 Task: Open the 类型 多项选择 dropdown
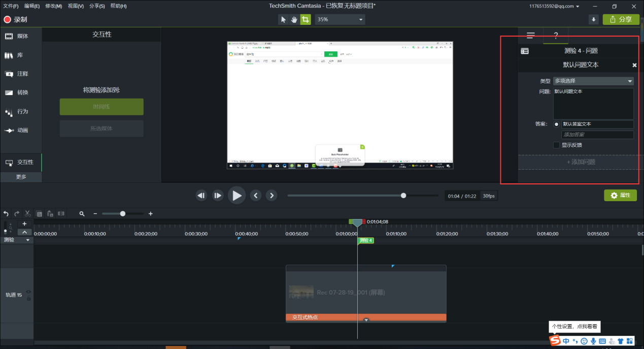click(x=593, y=81)
